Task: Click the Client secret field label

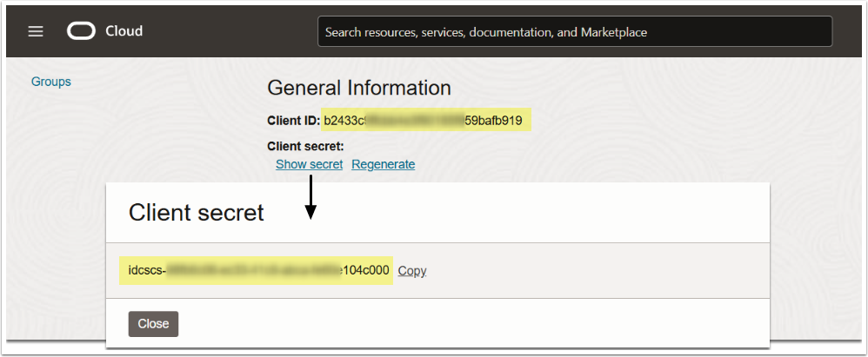Action: [x=305, y=146]
